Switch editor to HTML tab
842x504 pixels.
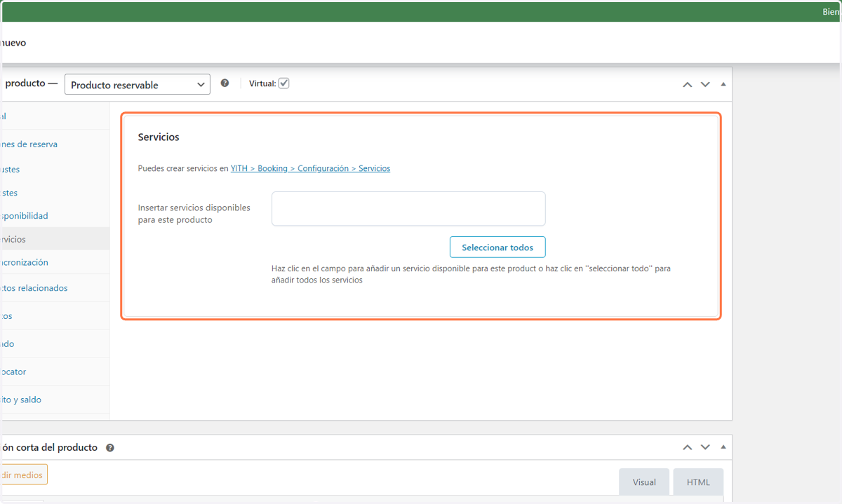point(698,482)
